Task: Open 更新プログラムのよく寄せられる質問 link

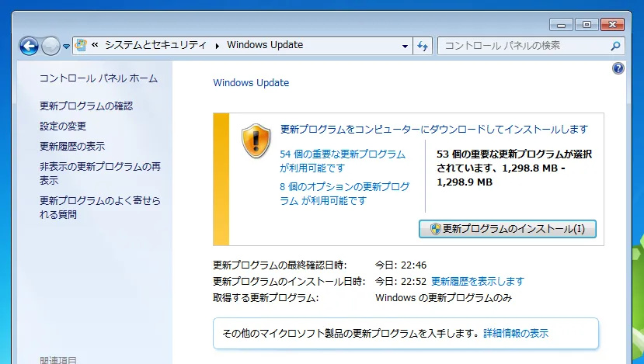Action: [99, 207]
